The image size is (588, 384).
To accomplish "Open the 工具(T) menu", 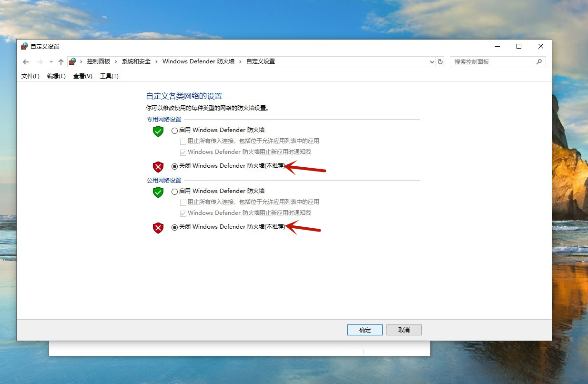I will [109, 76].
